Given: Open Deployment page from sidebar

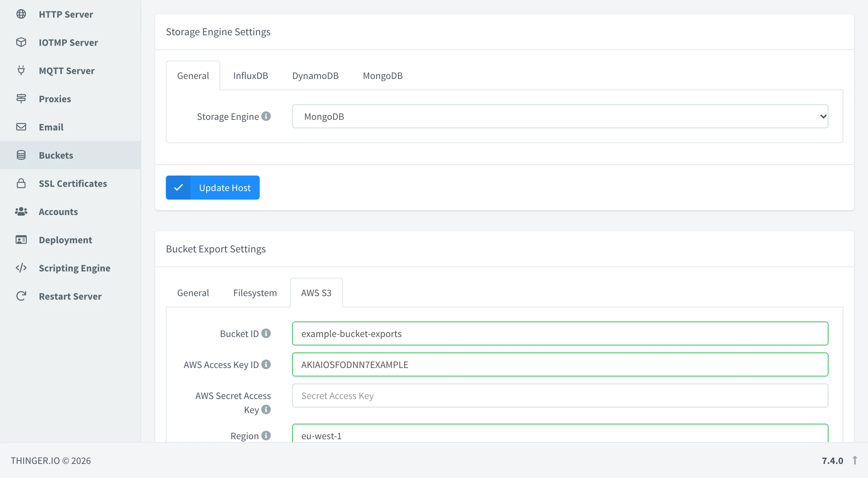Looking at the screenshot, I should 71,240.
